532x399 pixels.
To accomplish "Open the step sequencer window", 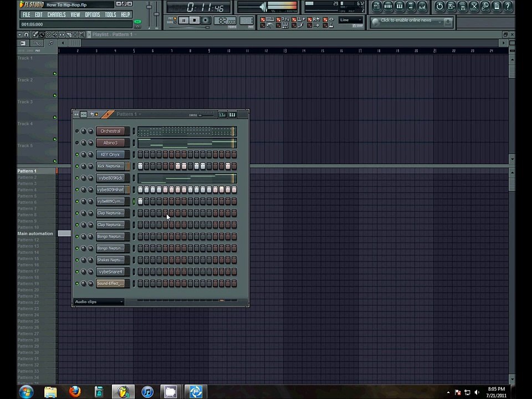I will 388,6.
